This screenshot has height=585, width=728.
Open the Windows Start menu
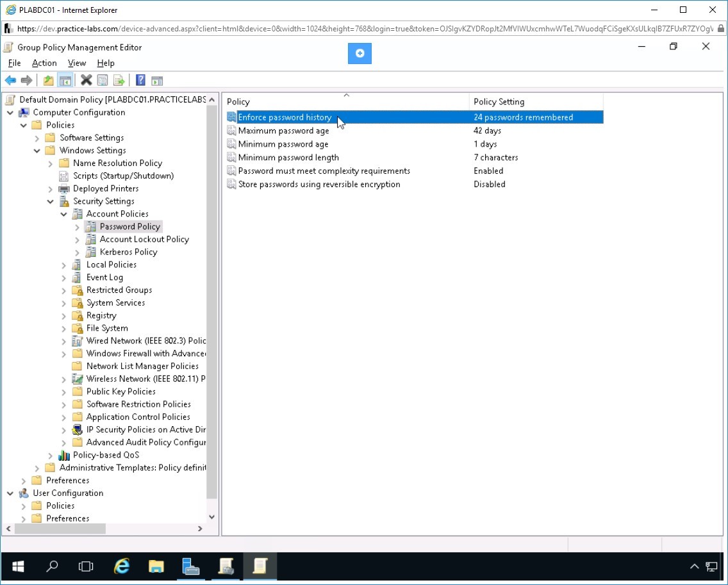(x=18, y=566)
